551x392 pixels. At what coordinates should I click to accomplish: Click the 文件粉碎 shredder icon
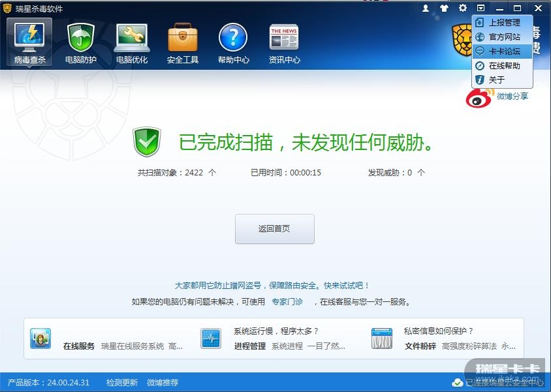point(382,339)
